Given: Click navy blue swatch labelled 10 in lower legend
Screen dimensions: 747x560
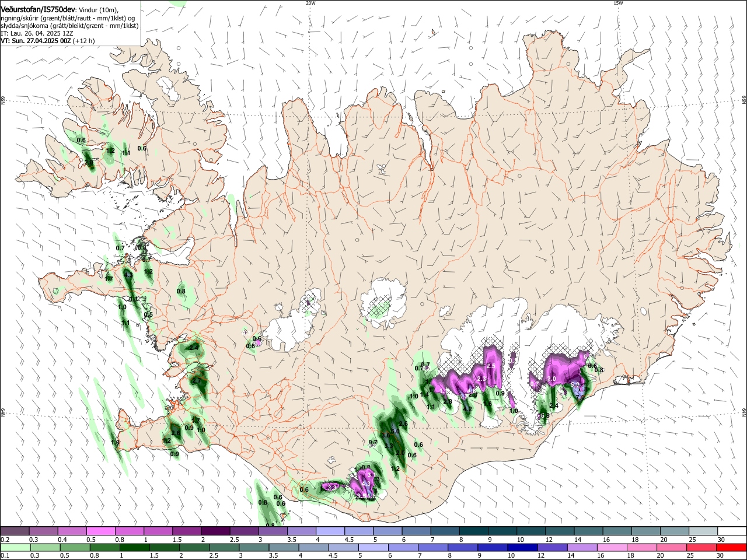Looking at the screenshot, I should [x=521, y=547].
